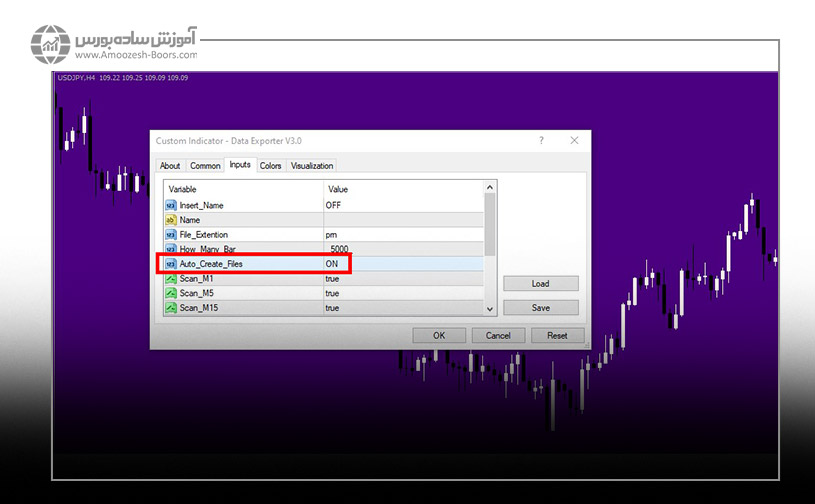Click the yellow 'ab' Name variable icon
This screenshot has width=815, height=504.
[171, 219]
